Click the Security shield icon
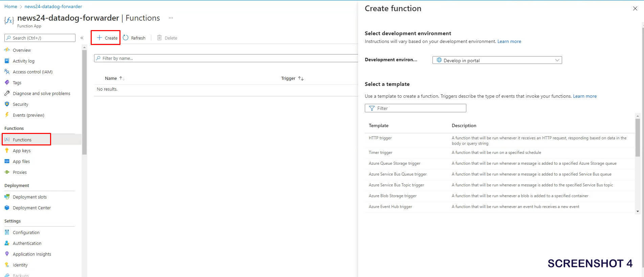This screenshot has width=644, height=277. [x=7, y=104]
